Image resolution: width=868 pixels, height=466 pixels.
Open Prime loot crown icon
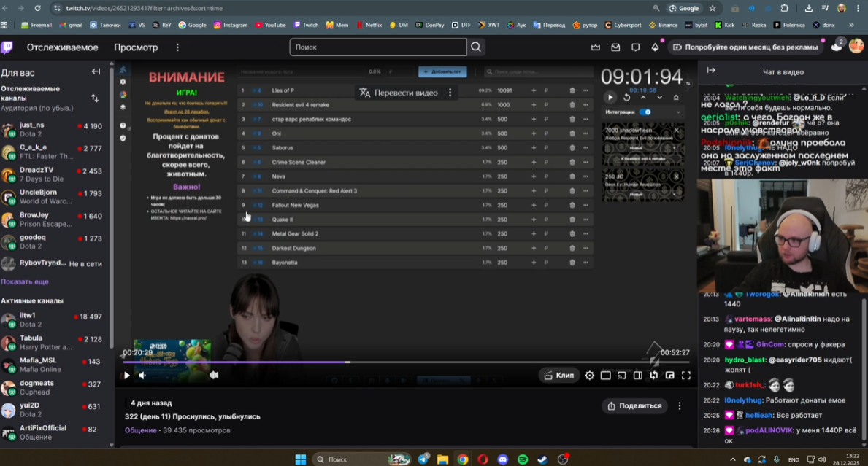(596, 47)
